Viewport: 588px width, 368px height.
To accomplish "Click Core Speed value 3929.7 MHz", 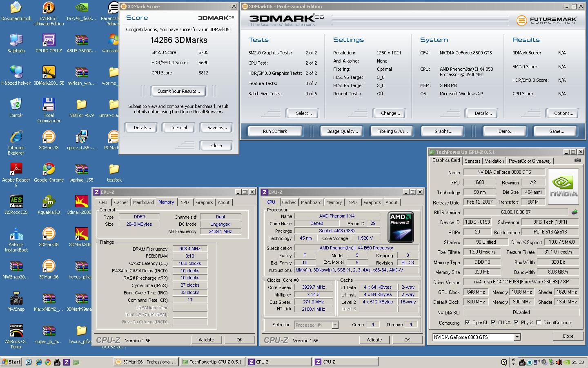I will (x=313, y=287).
